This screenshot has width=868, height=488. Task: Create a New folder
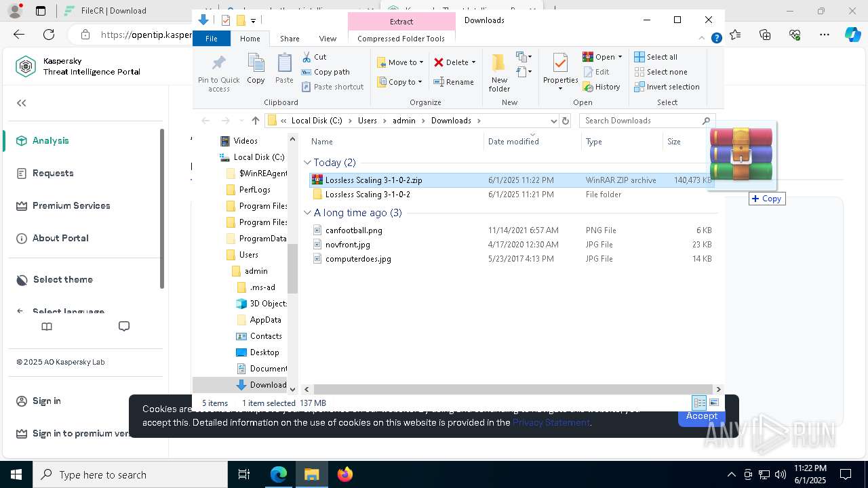click(499, 73)
